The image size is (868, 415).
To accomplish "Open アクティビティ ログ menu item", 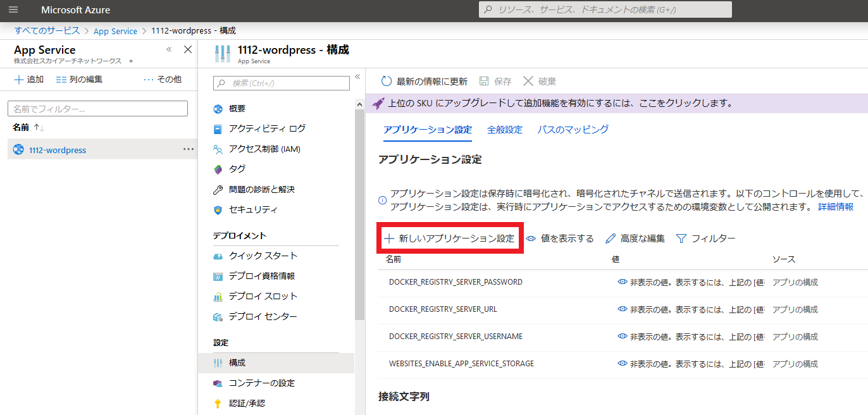I will tap(259, 128).
